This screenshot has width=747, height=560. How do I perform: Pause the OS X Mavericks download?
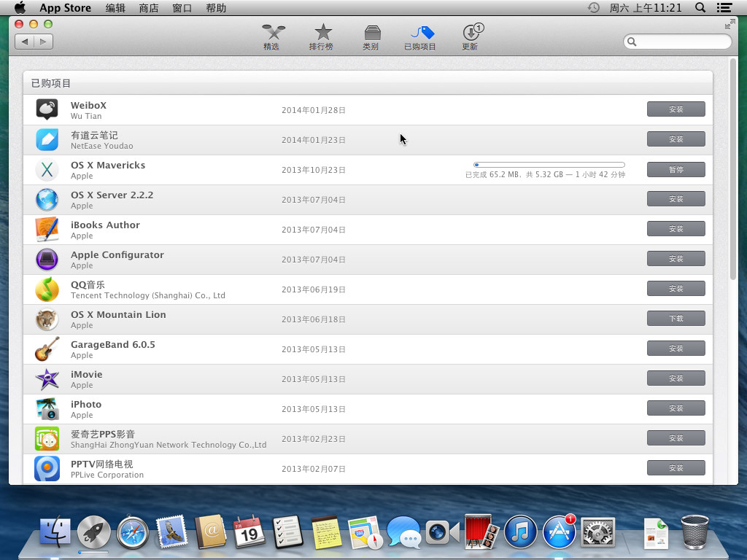[676, 169]
